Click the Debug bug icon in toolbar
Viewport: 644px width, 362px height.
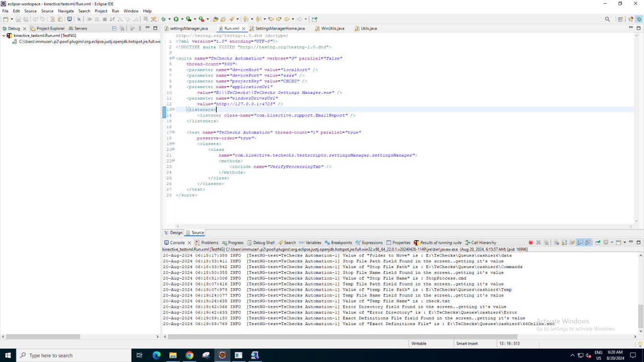[163, 19]
